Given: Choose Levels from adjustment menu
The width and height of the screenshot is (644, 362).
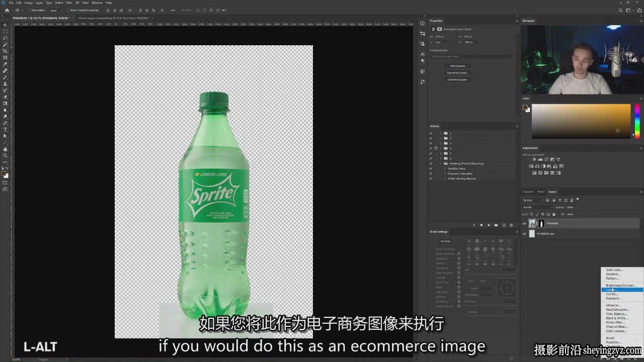Looking at the screenshot, I should pyautogui.click(x=622, y=290).
